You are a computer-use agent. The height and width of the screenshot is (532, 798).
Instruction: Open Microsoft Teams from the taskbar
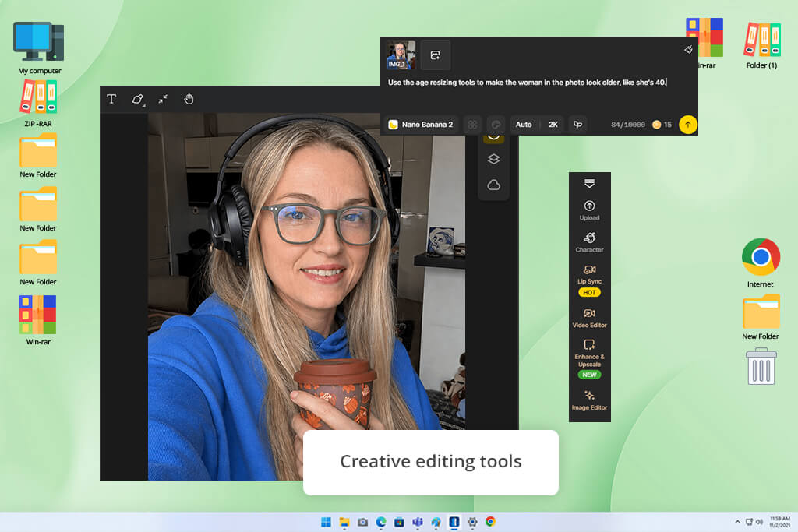[x=418, y=522]
